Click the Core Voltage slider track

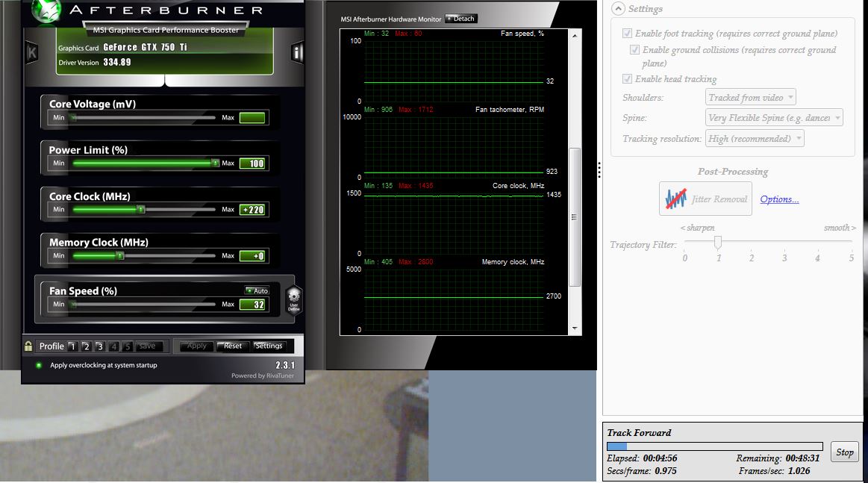(x=144, y=117)
